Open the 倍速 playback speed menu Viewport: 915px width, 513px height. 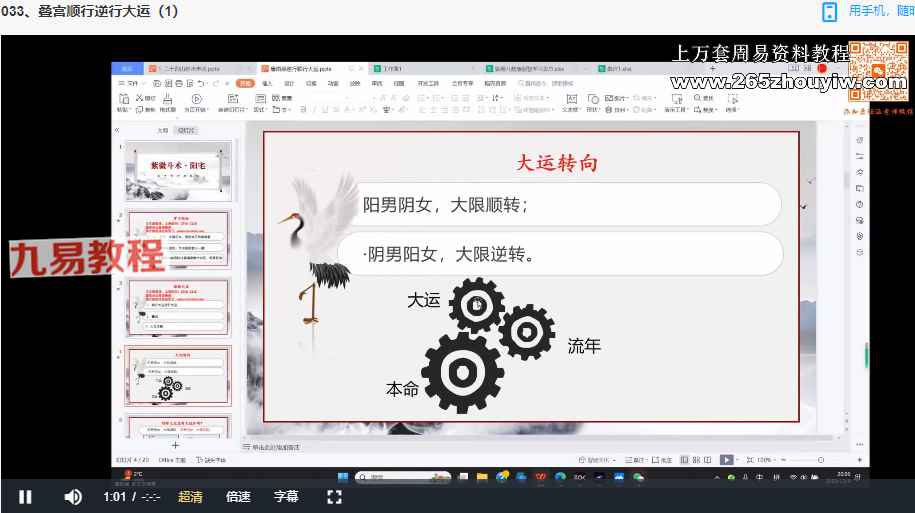[238, 497]
